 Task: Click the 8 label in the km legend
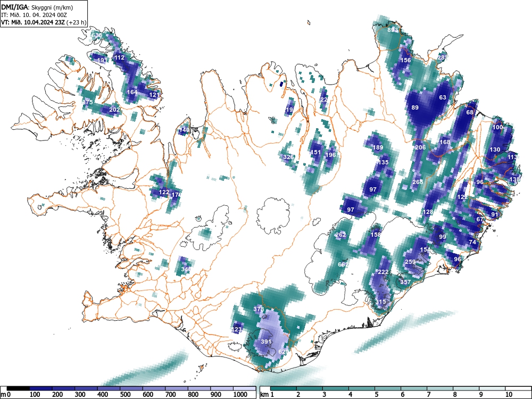pos(455,394)
